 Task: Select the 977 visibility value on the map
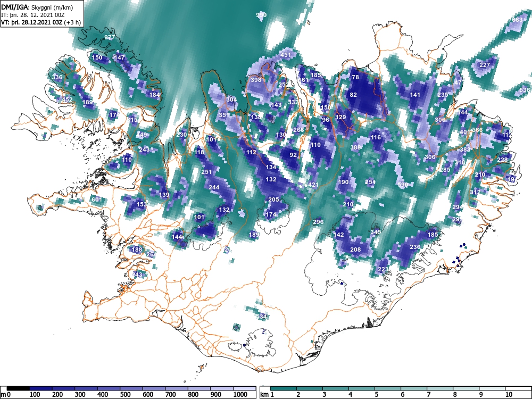coord(110,37)
